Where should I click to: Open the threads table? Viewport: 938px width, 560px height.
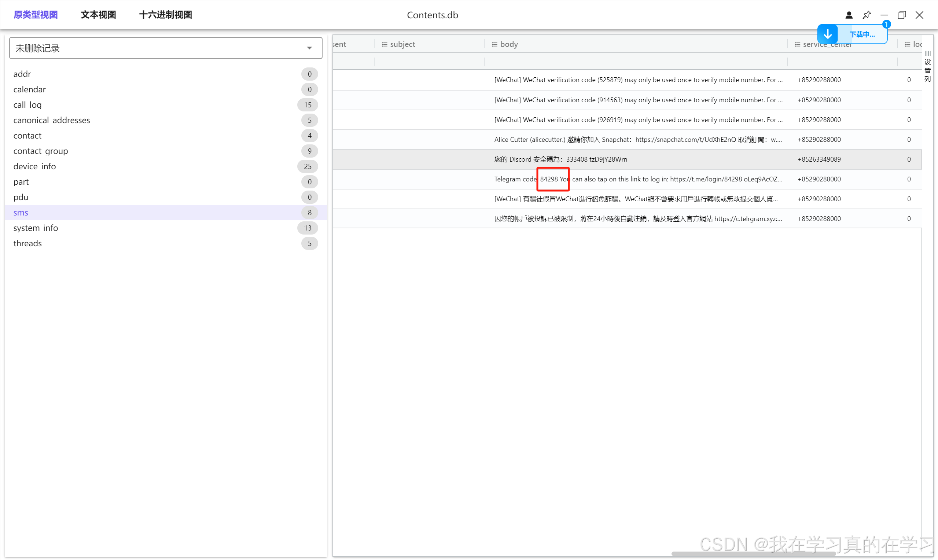(27, 243)
